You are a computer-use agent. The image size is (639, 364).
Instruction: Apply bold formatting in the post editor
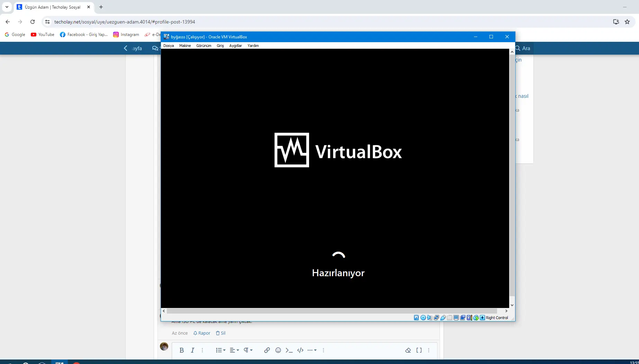[182, 350]
